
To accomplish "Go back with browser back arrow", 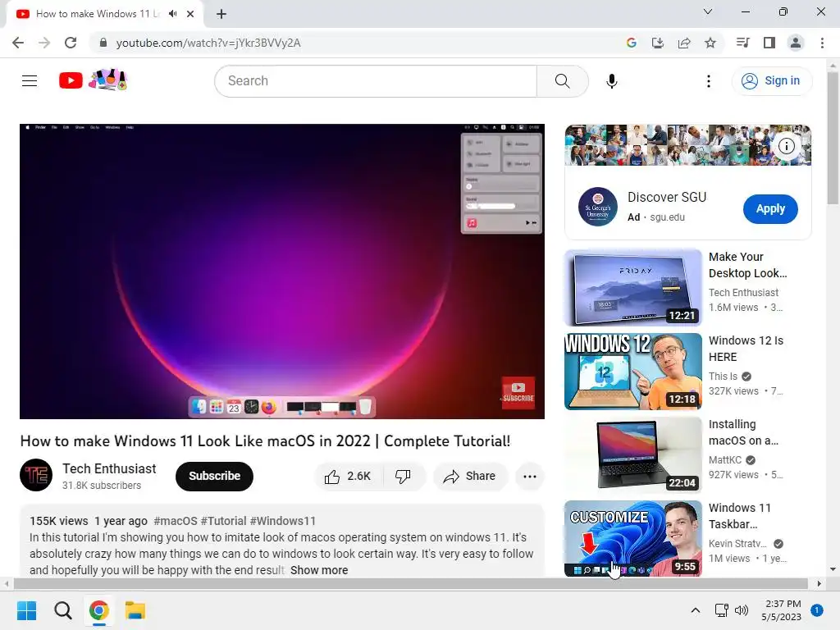I will (x=18, y=43).
